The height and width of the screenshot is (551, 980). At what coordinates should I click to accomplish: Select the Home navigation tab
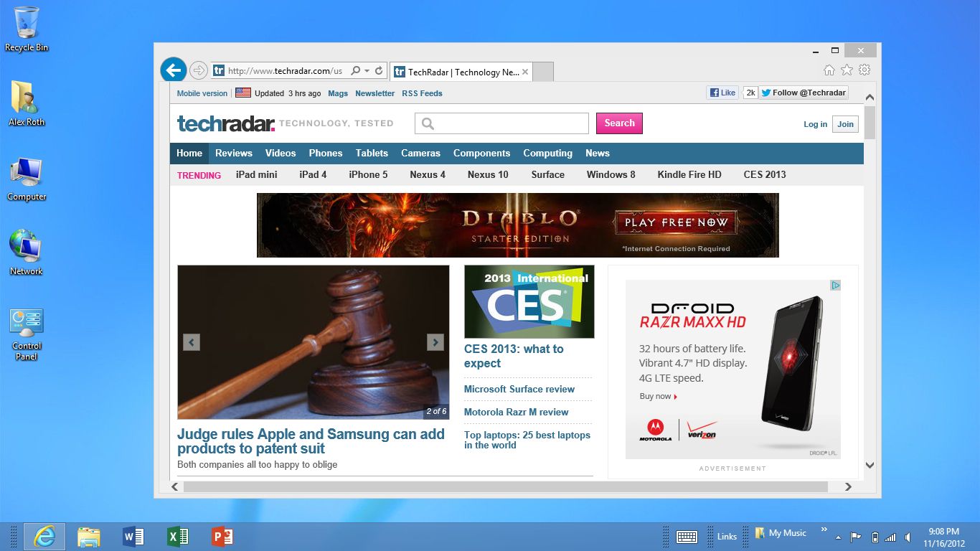pos(189,154)
